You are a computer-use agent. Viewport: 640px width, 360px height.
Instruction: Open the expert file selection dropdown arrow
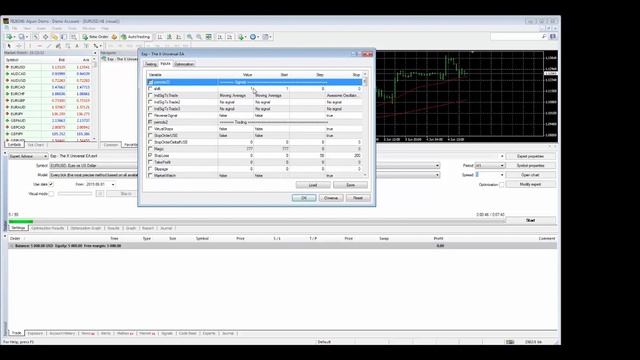pyautogui.click(x=502, y=156)
